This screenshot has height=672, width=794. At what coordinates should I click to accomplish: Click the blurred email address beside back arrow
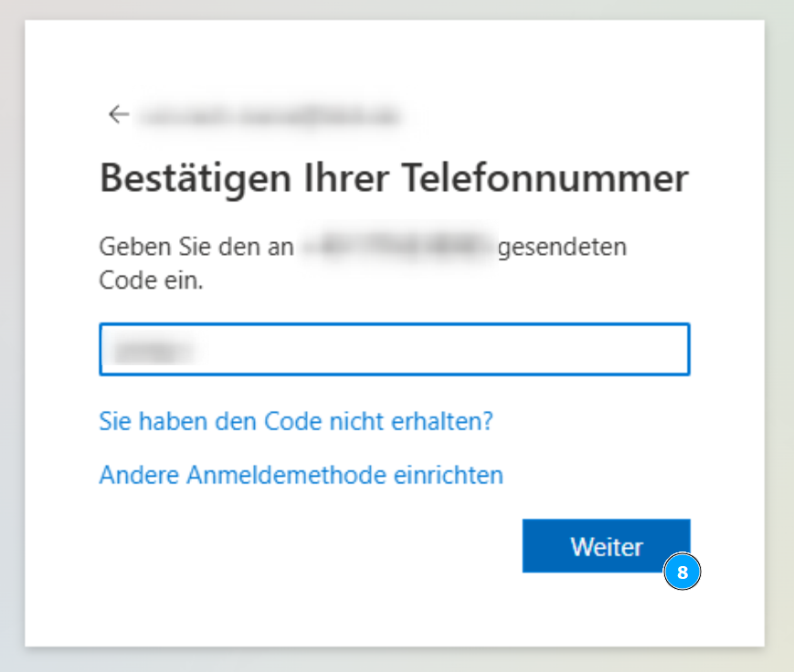(x=270, y=115)
